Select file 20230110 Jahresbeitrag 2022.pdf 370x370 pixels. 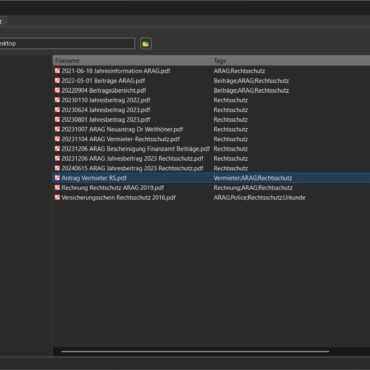point(106,100)
